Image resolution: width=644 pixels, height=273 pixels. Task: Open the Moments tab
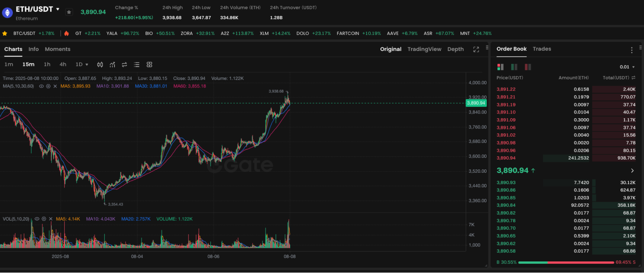[x=58, y=49]
